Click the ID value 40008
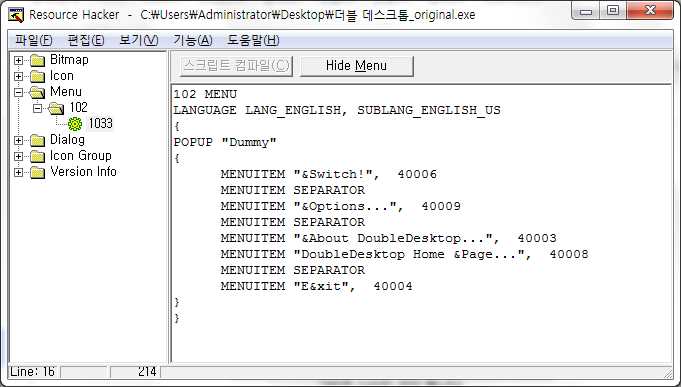Viewport: 681px width, 387px height. pos(569,254)
